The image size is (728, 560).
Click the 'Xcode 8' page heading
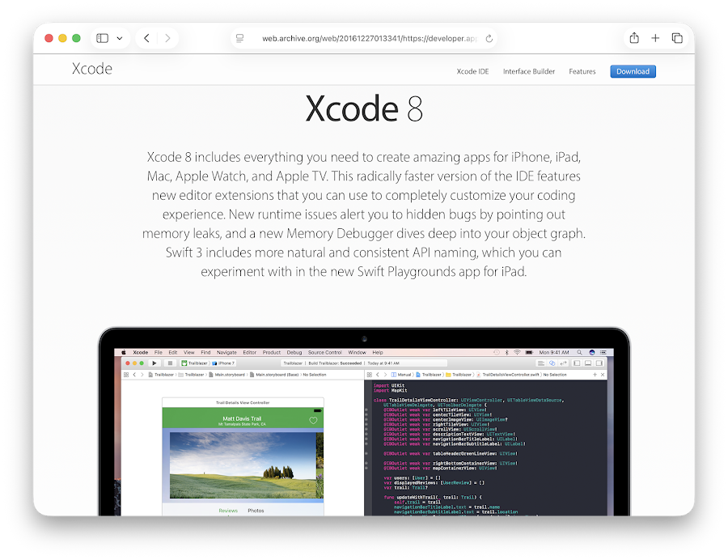tap(364, 108)
